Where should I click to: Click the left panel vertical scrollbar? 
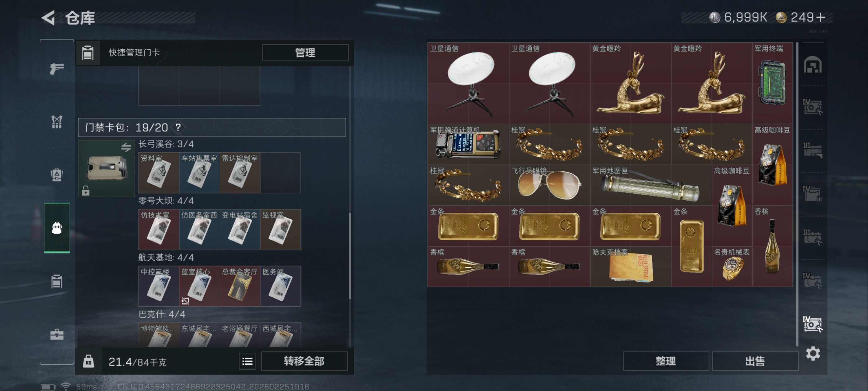click(350, 255)
